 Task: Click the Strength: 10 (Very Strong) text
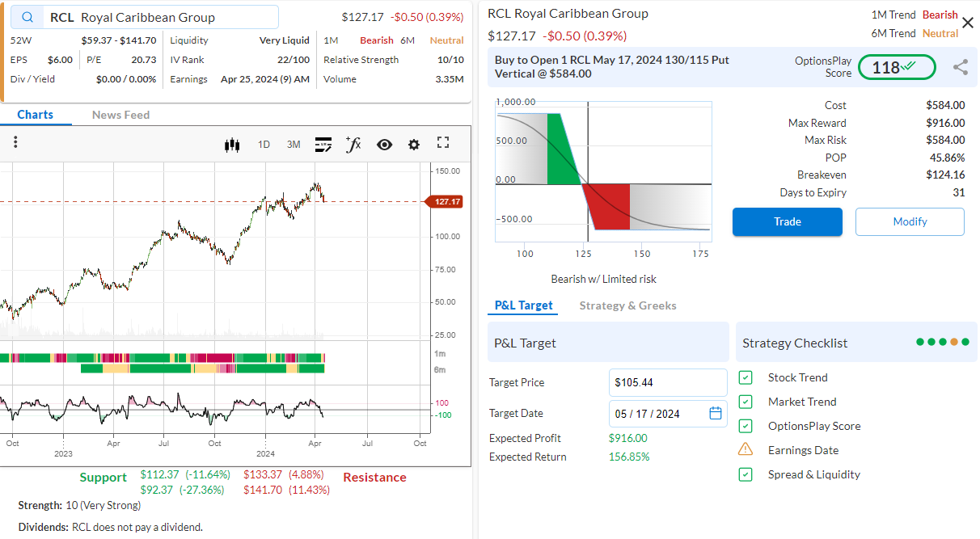coord(79,505)
